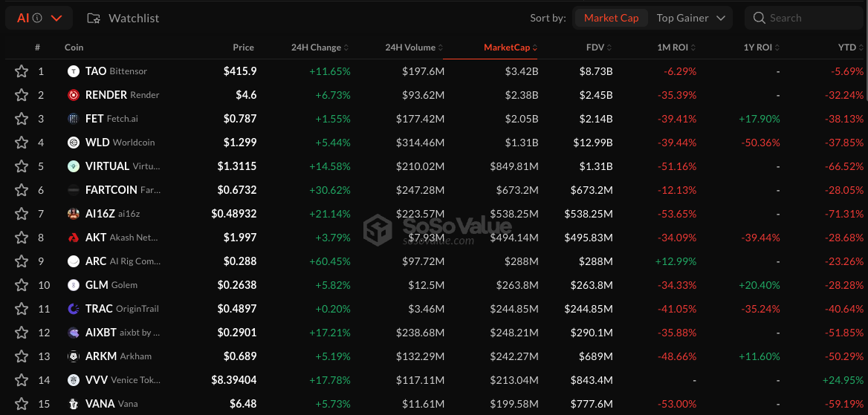Click the ARKM Arkham logo icon

click(74, 356)
